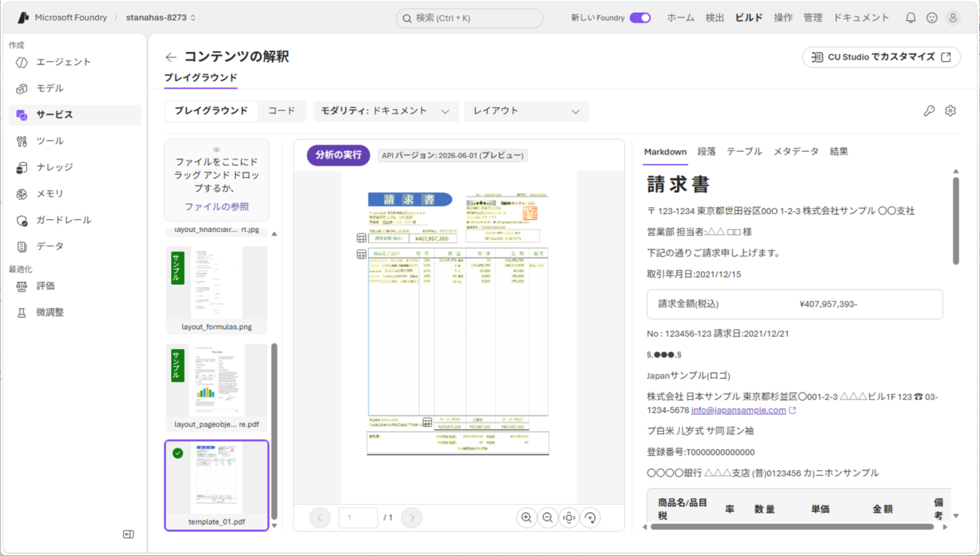This screenshot has height=556, width=980.
Task: Go back with the arrow beside コンテンツの解釈
Action: point(171,57)
